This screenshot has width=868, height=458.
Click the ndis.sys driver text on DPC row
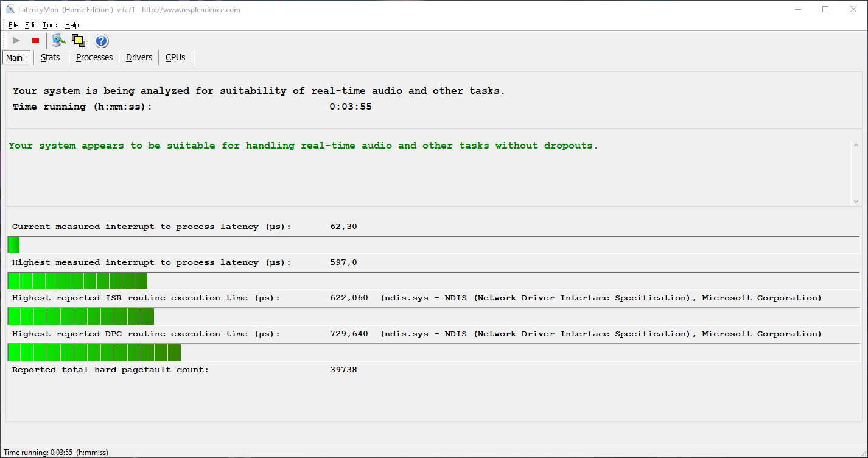click(601, 334)
